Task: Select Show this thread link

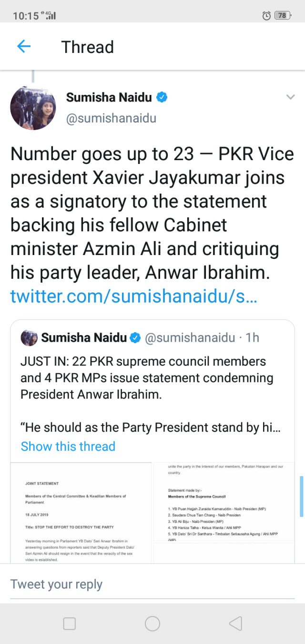Action: coord(68,447)
